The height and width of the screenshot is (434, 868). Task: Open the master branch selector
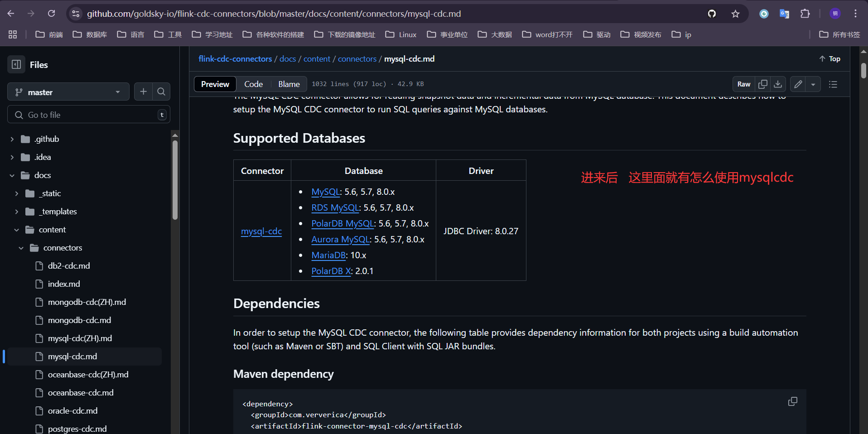68,92
